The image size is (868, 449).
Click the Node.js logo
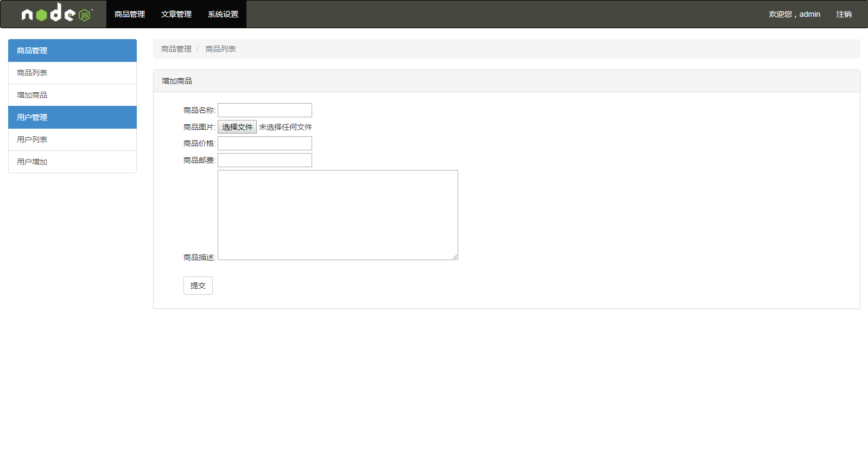pos(57,13)
